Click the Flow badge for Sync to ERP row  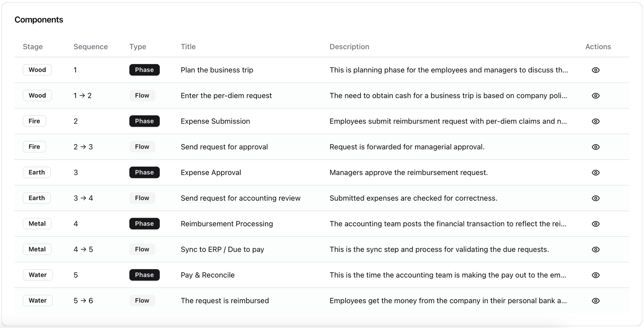tap(142, 249)
